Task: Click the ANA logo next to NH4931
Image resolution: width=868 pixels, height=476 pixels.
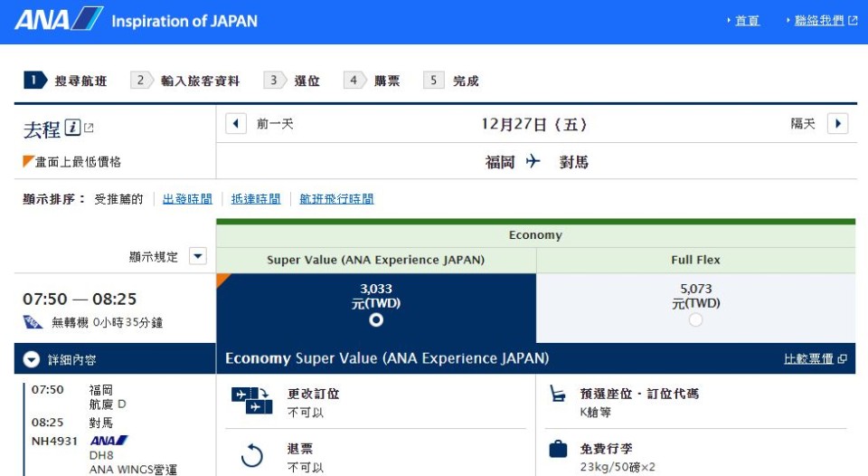Action: (108, 441)
